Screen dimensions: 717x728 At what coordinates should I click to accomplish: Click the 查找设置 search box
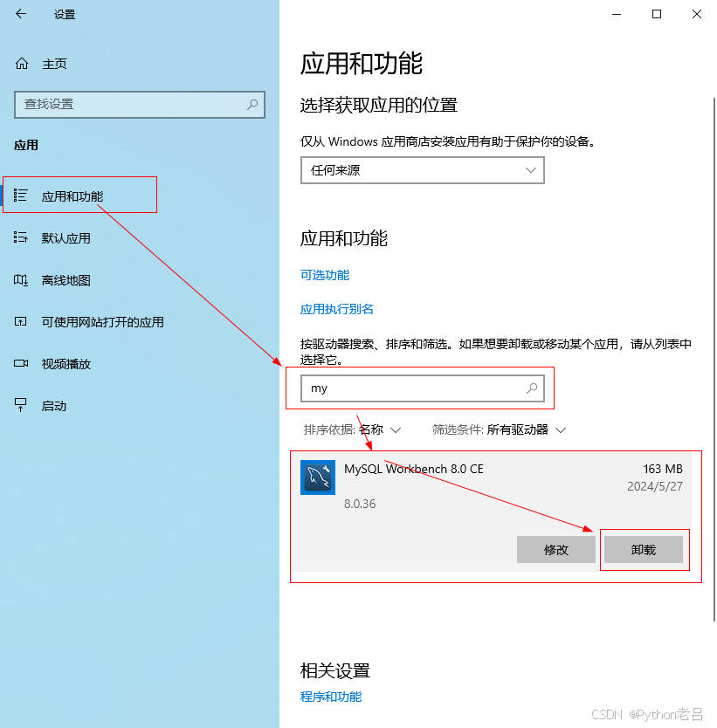(140, 105)
